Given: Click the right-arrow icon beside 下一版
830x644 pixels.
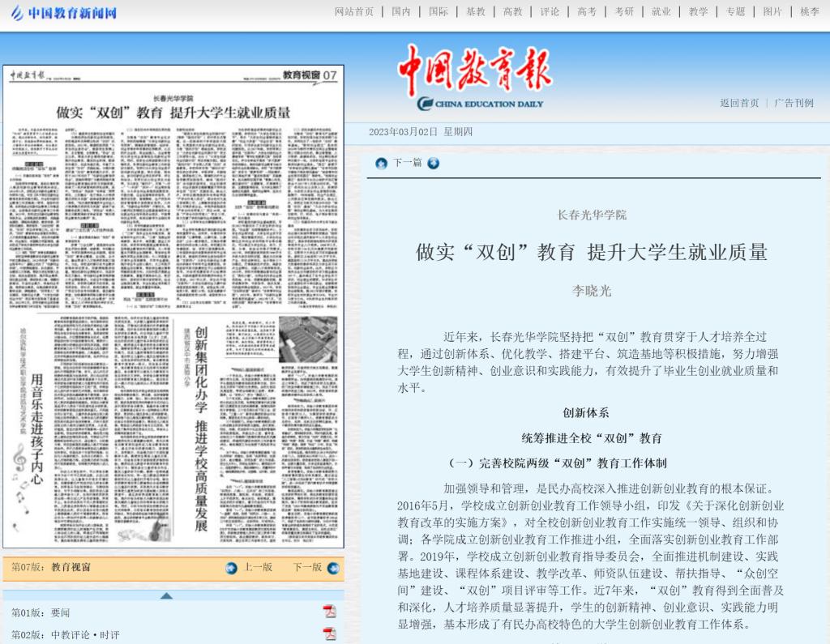Looking at the screenshot, I should coord(333,569).
